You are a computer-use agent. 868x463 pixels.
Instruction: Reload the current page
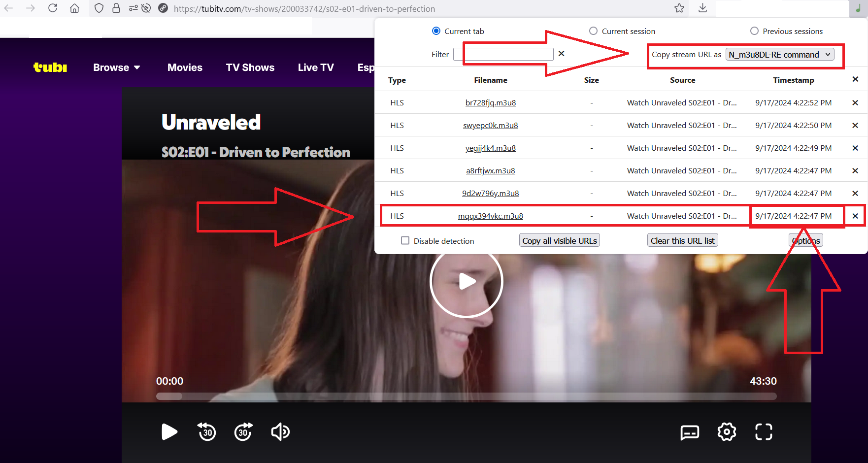53,8
